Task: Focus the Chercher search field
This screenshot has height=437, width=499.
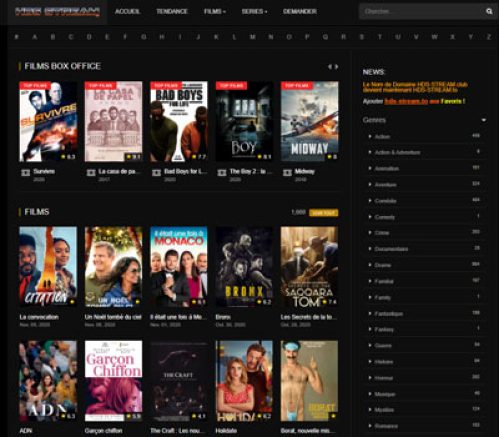Action: tap(422, 12)
